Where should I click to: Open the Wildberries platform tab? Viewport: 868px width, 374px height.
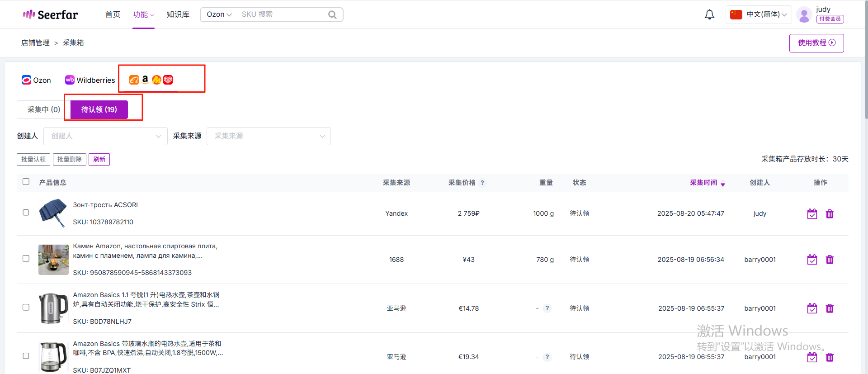[90, 80]
